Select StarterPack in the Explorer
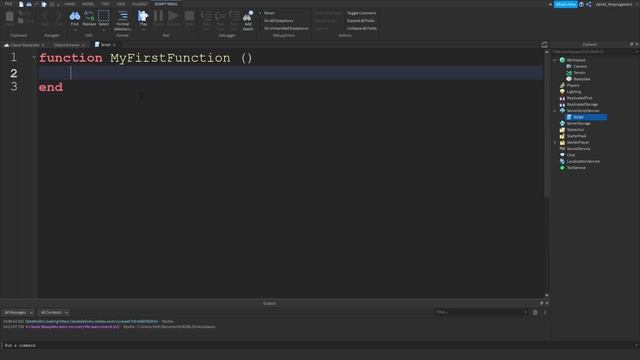Viewport: 640px width, 360px height. [x=576, y=136]
